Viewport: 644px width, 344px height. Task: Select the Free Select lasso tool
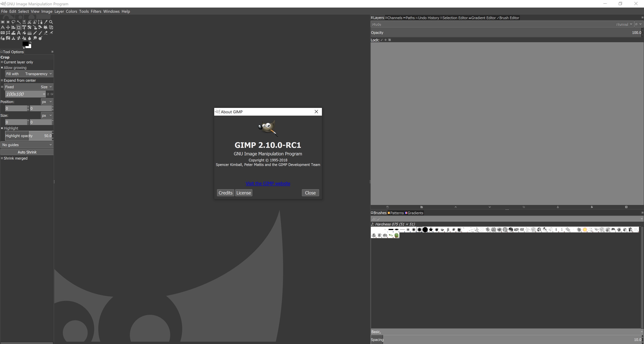pyautogui.click(x=13, y=22)
